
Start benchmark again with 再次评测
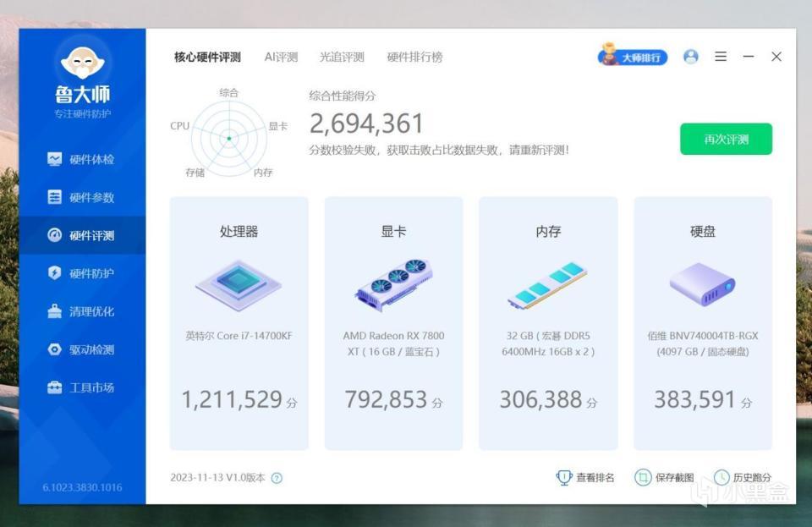(x=726, y=139)
